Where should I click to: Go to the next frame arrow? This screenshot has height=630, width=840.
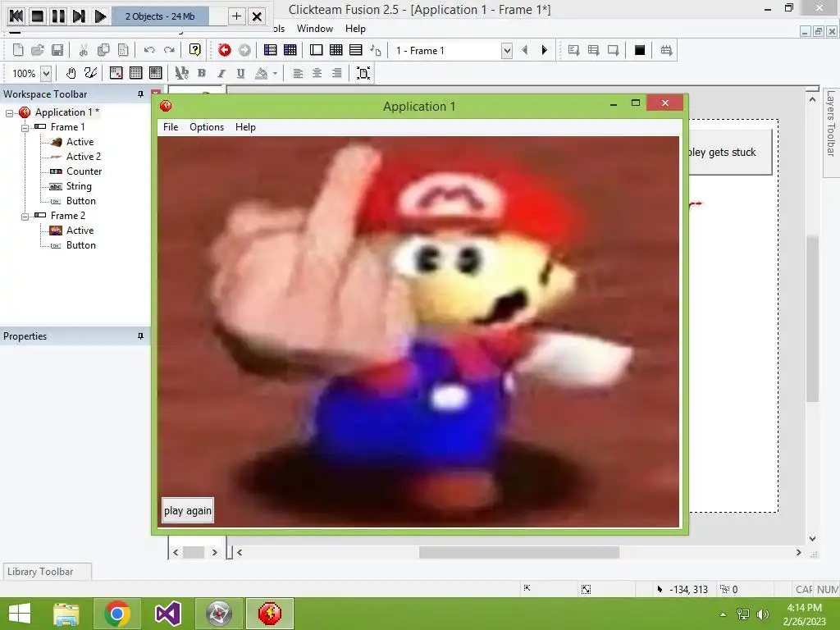[x=545, y=50]
